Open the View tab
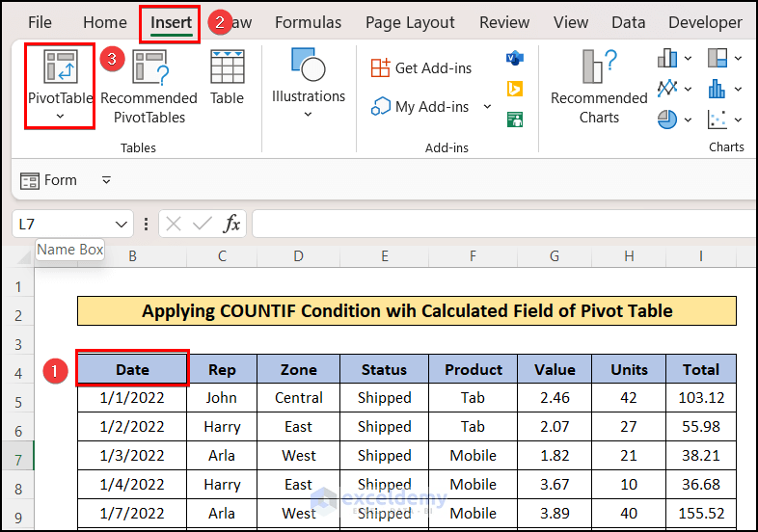 coord(571,22)
